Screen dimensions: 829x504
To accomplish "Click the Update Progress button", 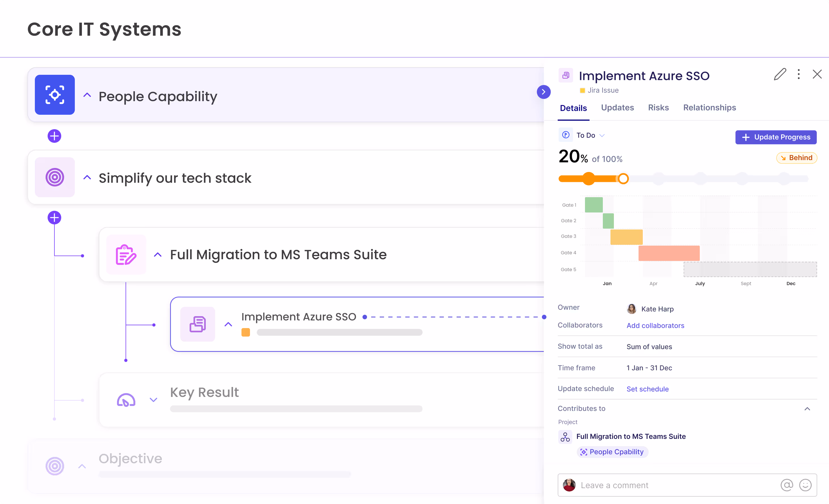I will (x=775, y=137).
